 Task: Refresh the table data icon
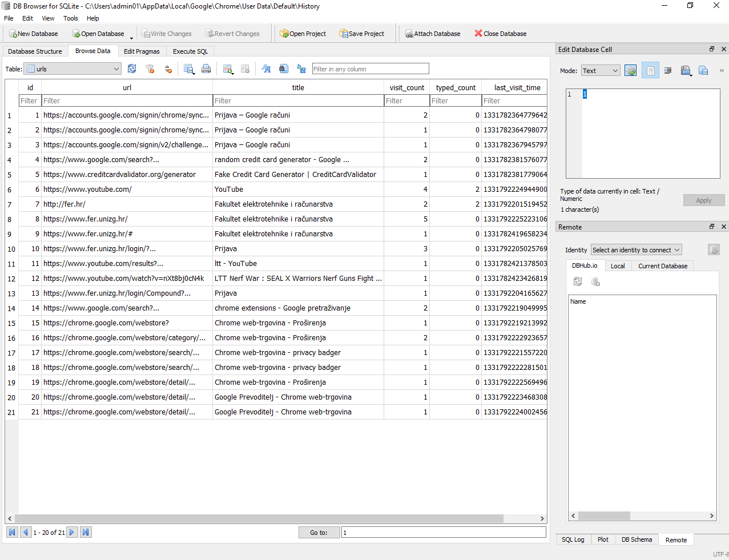pyautogui.click(x=132, y=69)
